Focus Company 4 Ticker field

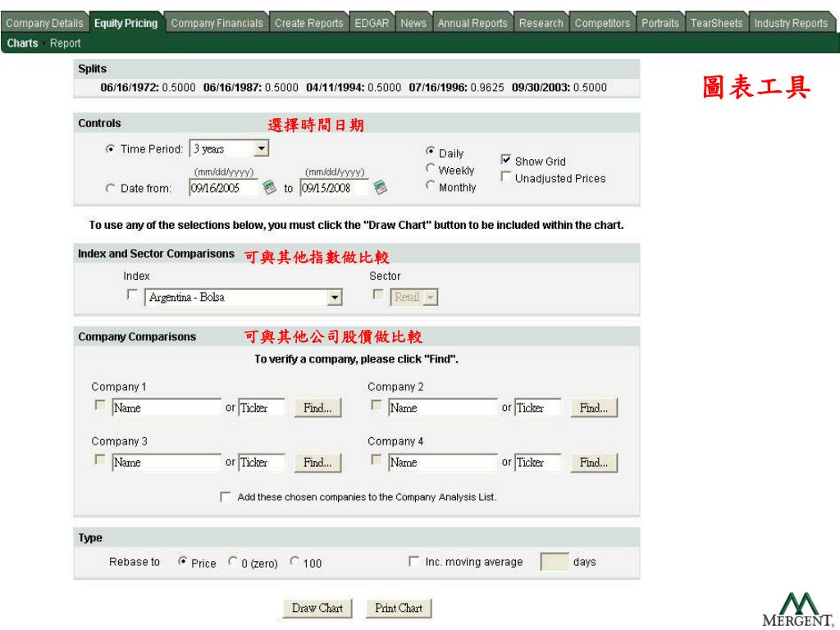(x=538, y=463)
